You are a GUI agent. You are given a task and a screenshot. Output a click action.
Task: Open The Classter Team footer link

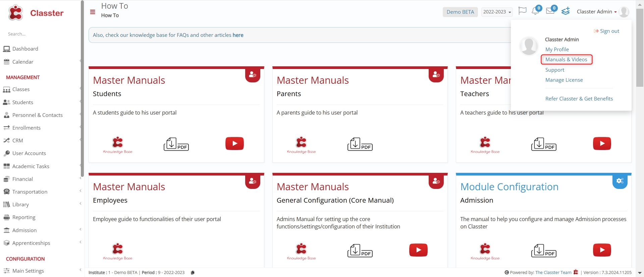(553, 272)
